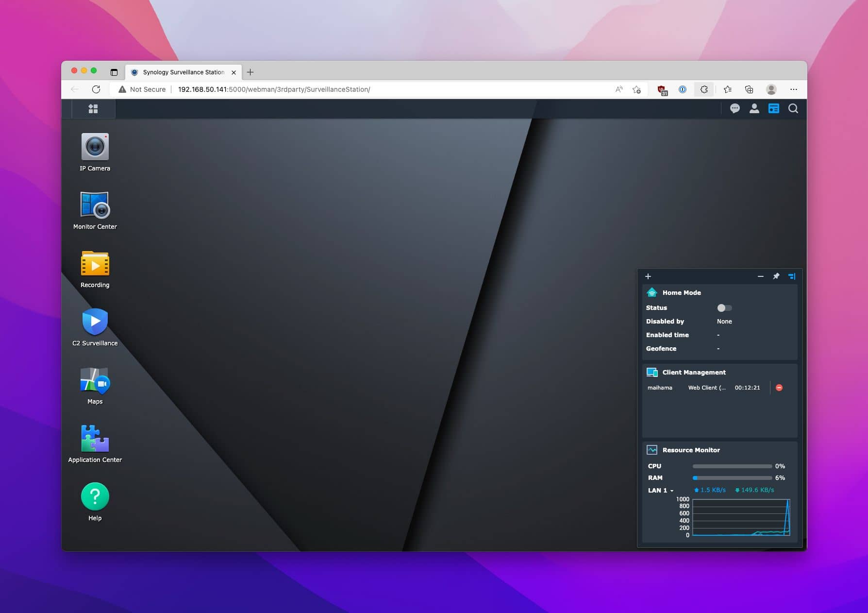Select the Synology Surveillance Station tab
868x613 pixels.
point(183,72)
